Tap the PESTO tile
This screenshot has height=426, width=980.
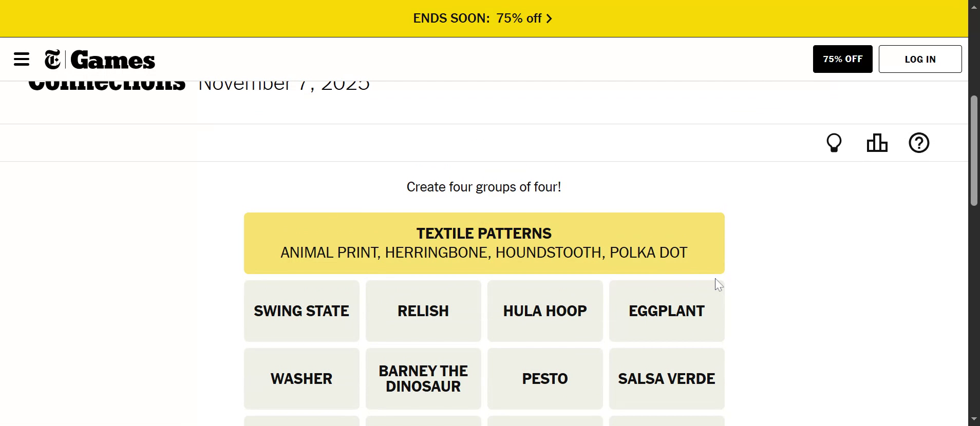tap(545, 379)
